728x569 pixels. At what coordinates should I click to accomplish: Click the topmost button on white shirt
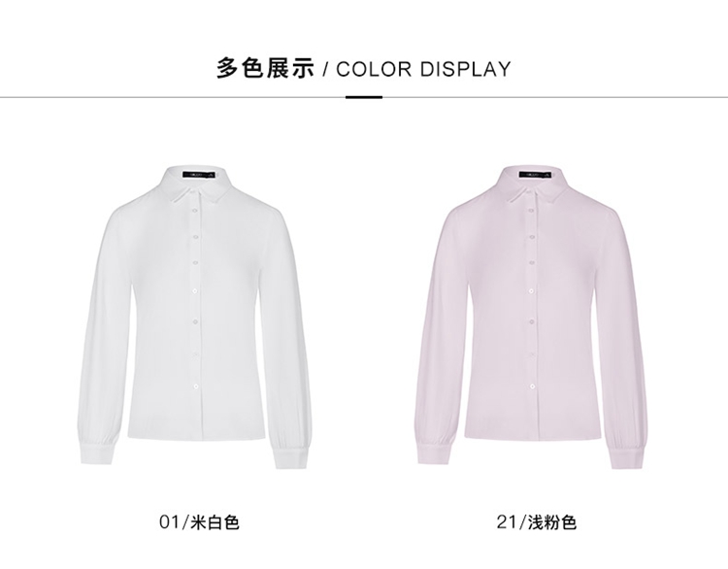coord(195,212)
